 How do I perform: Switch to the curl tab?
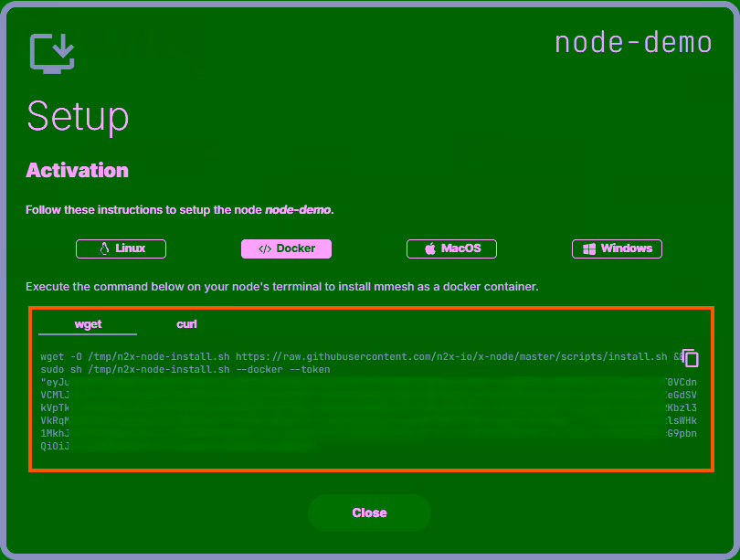pos(186,323)
